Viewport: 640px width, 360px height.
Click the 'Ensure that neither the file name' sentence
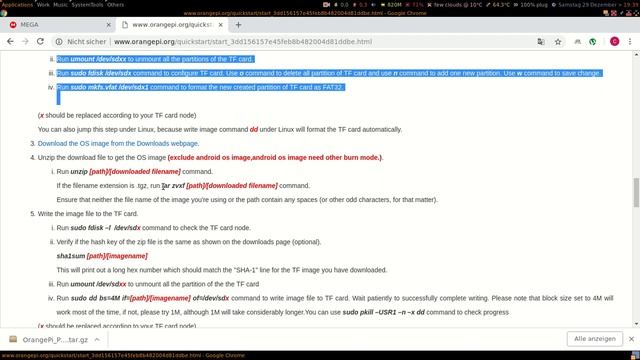point(247,200)
